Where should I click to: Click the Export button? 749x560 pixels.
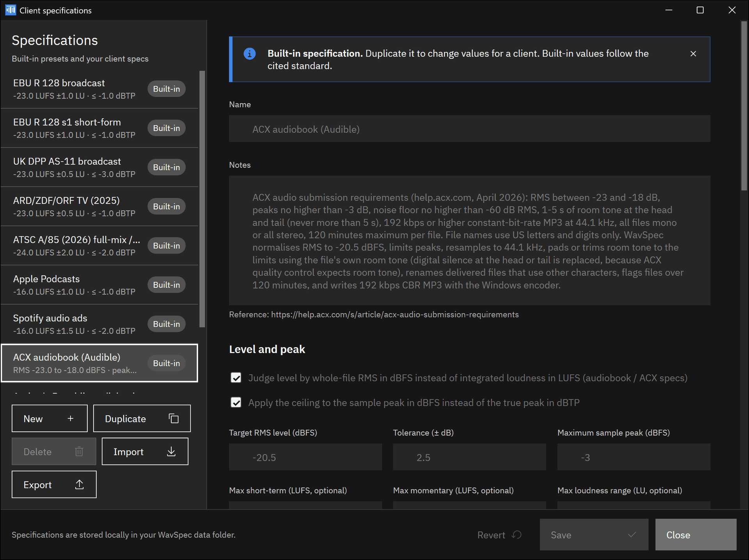[x=54, y=484]
